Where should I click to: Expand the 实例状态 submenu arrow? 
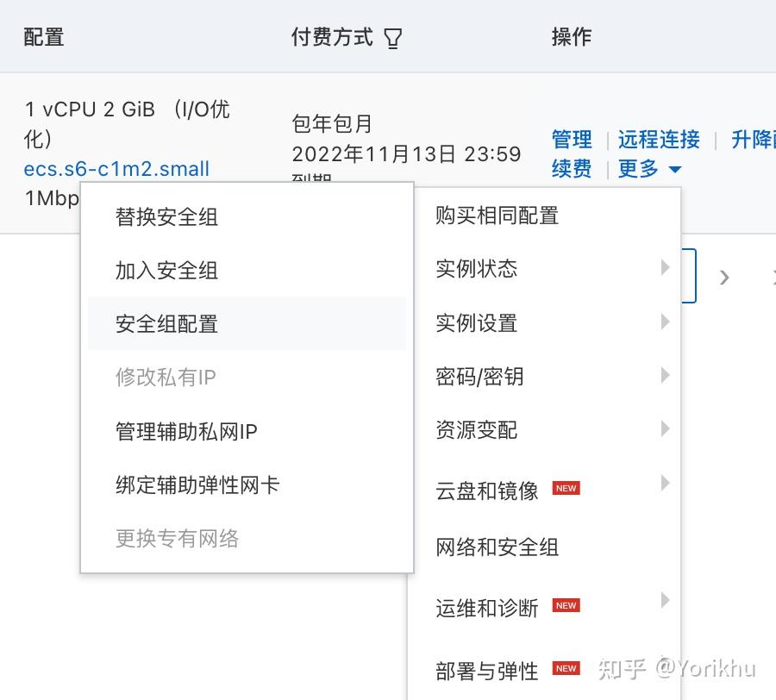pyautogui.click(x=665, y=267)
